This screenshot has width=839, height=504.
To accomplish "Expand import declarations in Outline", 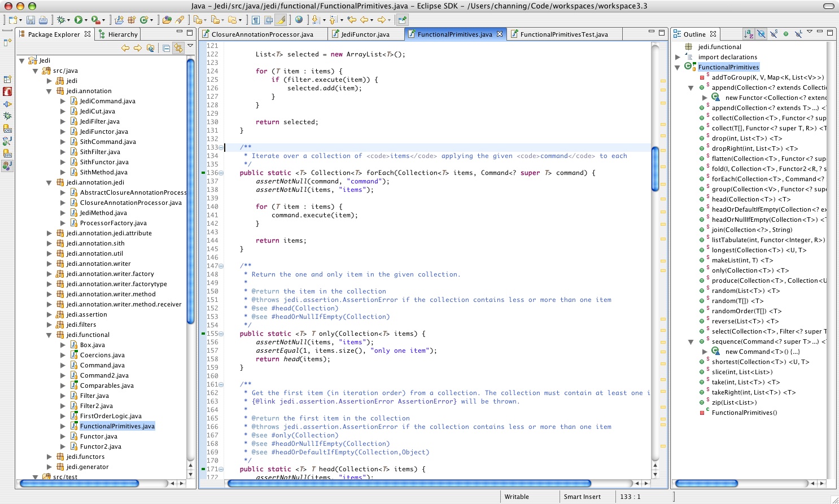I will point(678,57).
